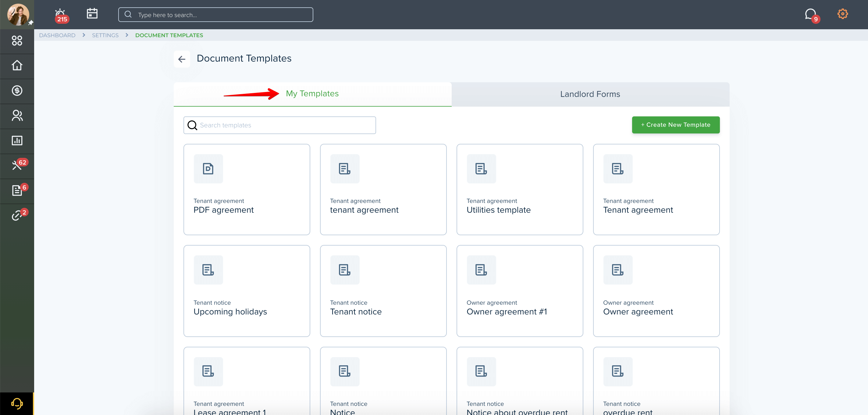This screenshot has width=868, height=415.
Task: Open the support headset icon
Action: coord(17,403)
